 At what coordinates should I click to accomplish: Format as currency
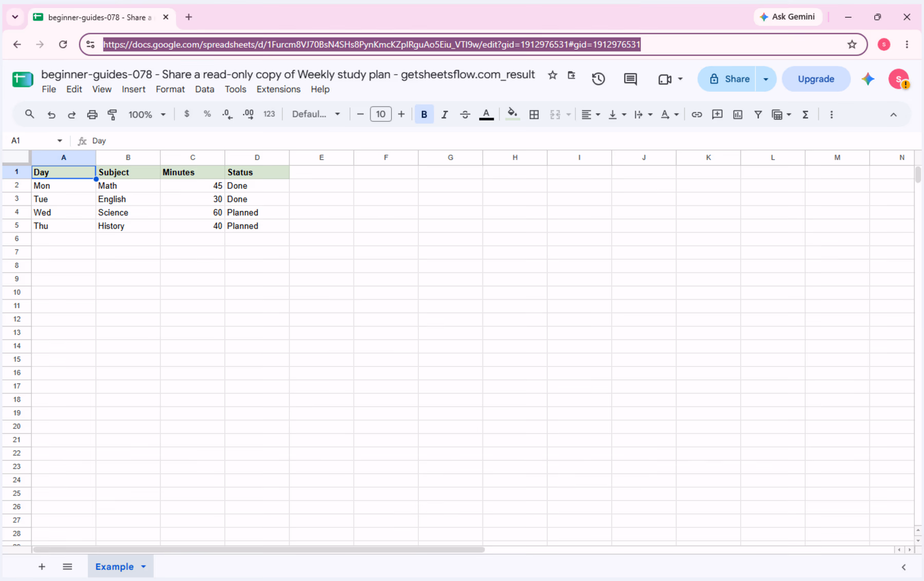point(187,114)
